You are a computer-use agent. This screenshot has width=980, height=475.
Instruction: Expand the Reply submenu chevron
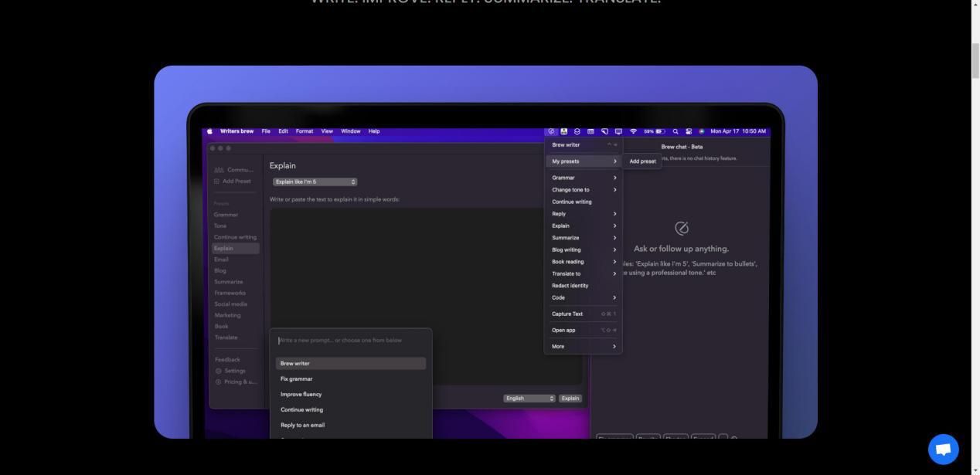point(615,214)
